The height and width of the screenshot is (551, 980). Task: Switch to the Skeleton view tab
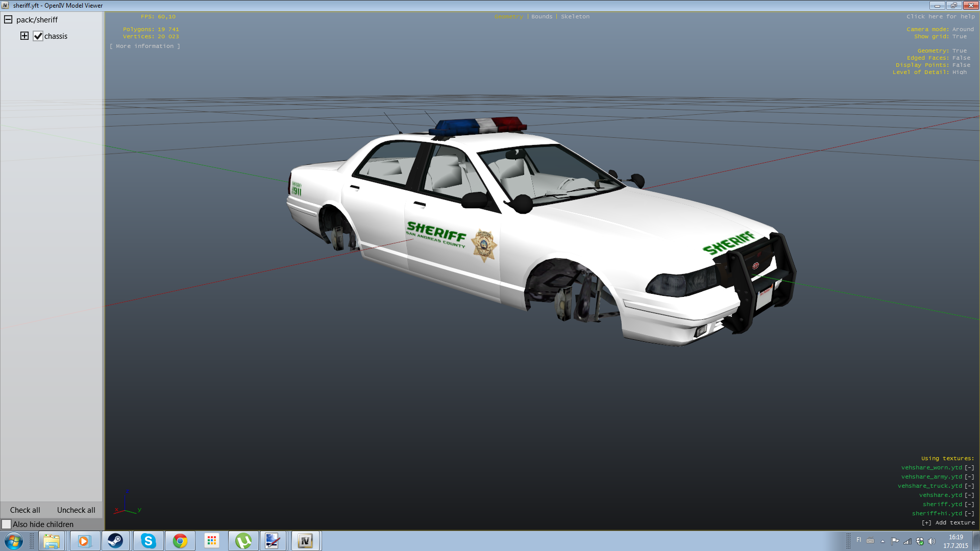(x=575, y=16)
